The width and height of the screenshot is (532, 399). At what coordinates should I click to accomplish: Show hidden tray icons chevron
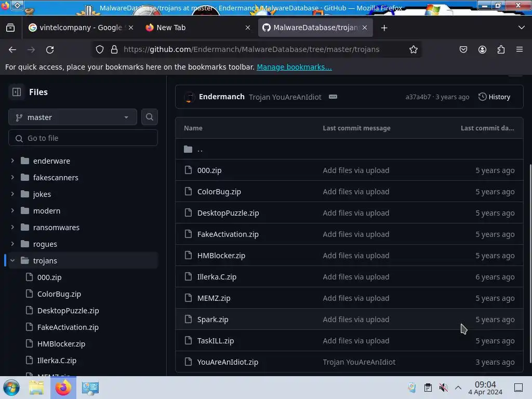pos(458,388)
